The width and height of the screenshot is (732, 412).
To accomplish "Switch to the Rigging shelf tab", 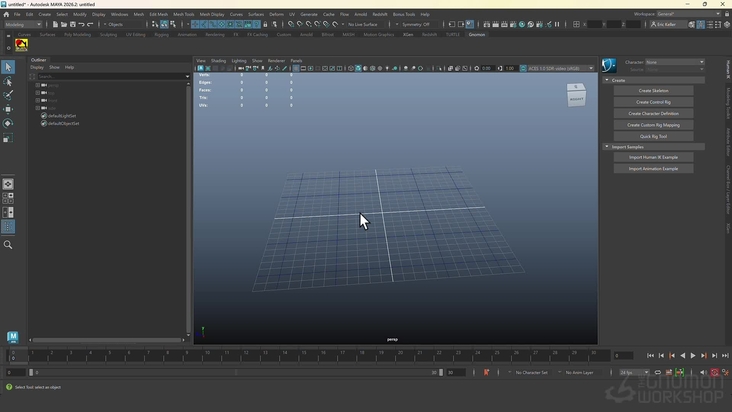I will (161, 34).
